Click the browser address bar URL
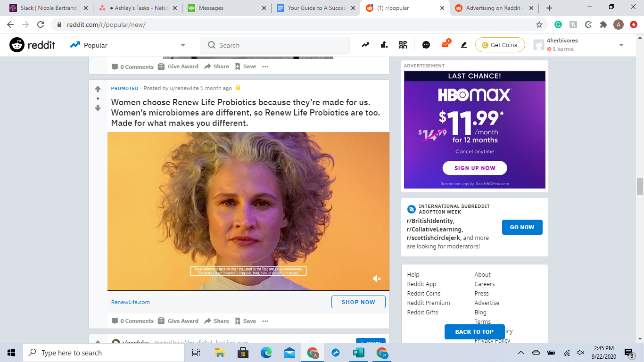Screen dimensions: 644x362 106,25
